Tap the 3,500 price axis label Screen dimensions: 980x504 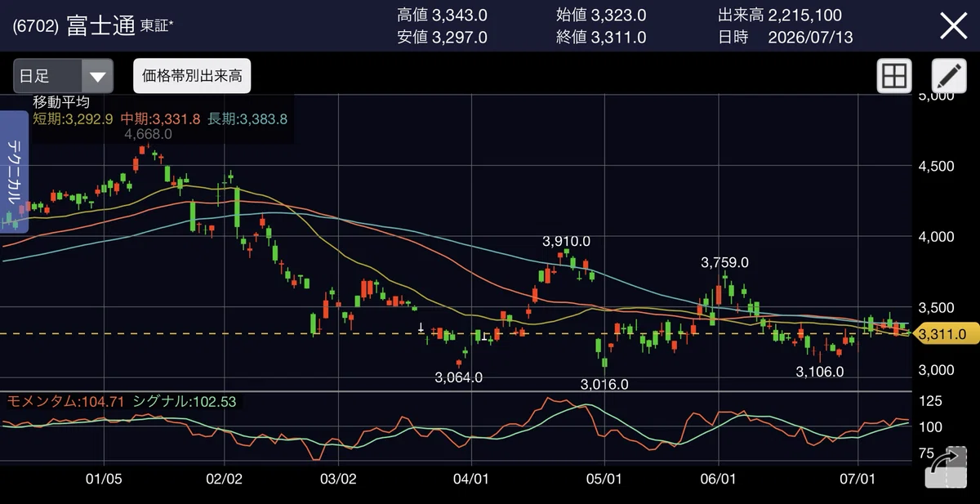(937, 307)
